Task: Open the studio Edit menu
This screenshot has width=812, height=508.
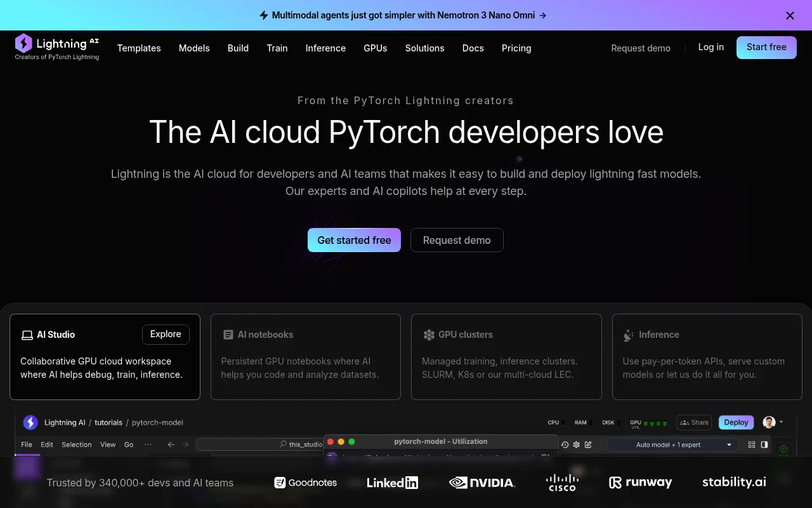Action: tap(47, 444)
